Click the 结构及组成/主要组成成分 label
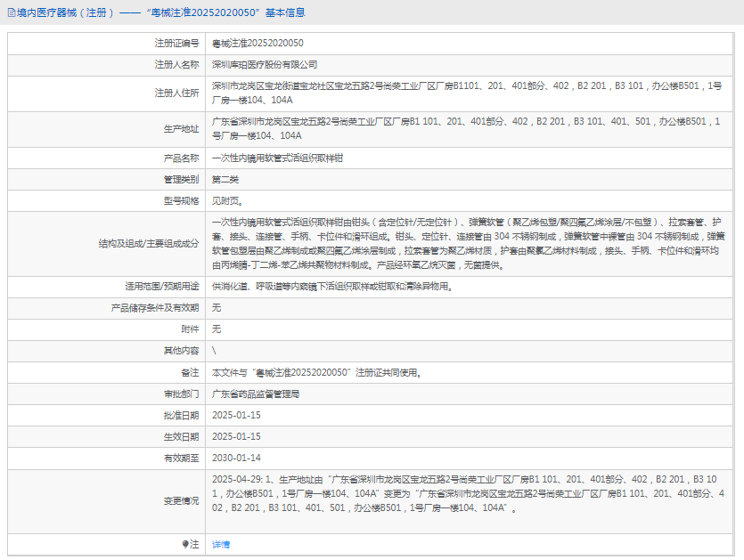 149,244
